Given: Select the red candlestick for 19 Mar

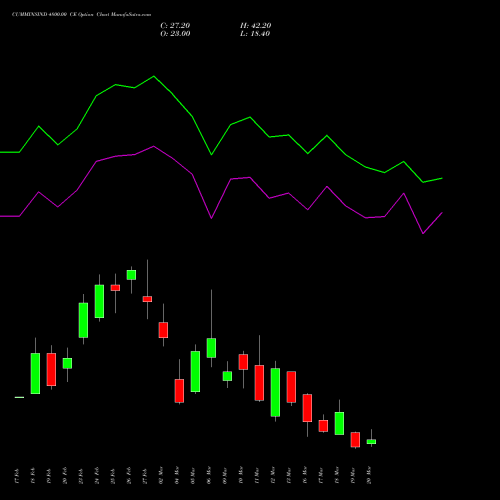Looking at the screenshot, I should 355,440.
